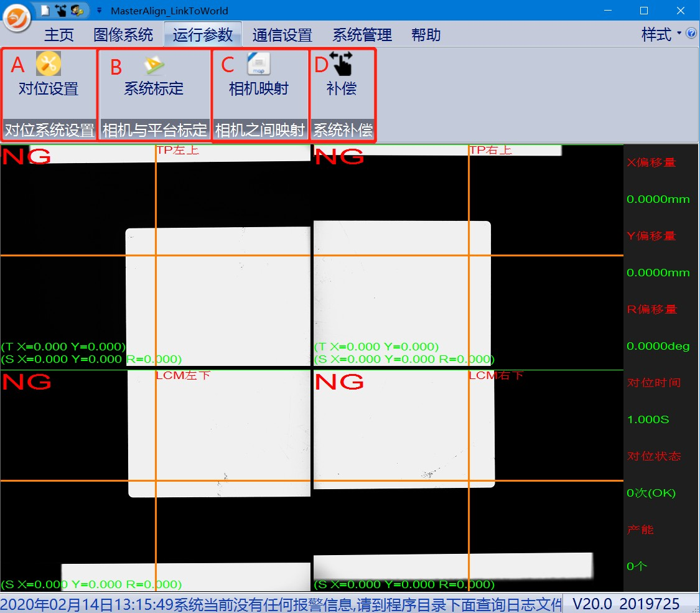Switch to the 图像系统 image system tab
The width and height of the screenshot is (700, 613).
pyautogui.click(x=123, y=35)
